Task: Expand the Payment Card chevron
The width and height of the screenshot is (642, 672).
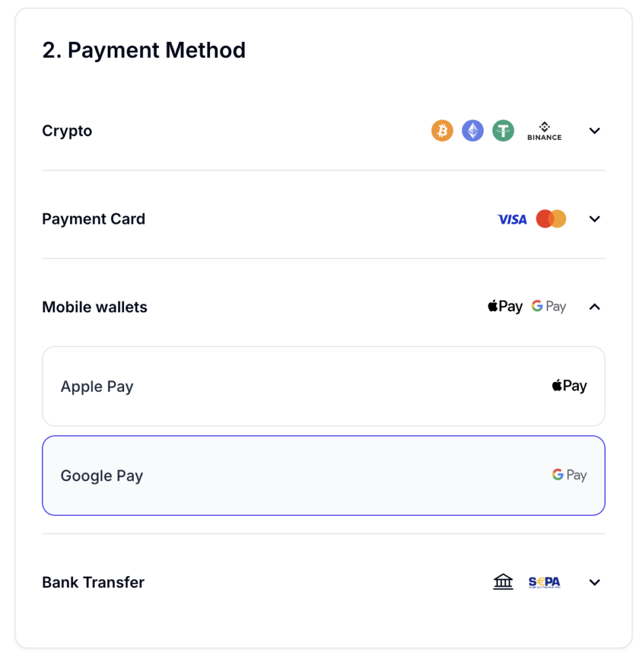Action: click(595, 219)
